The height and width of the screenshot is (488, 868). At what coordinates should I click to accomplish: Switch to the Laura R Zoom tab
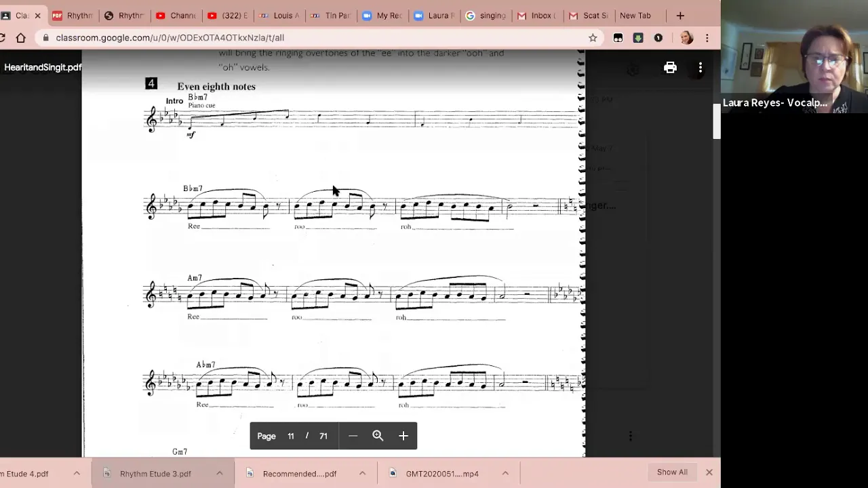point(433,16)
